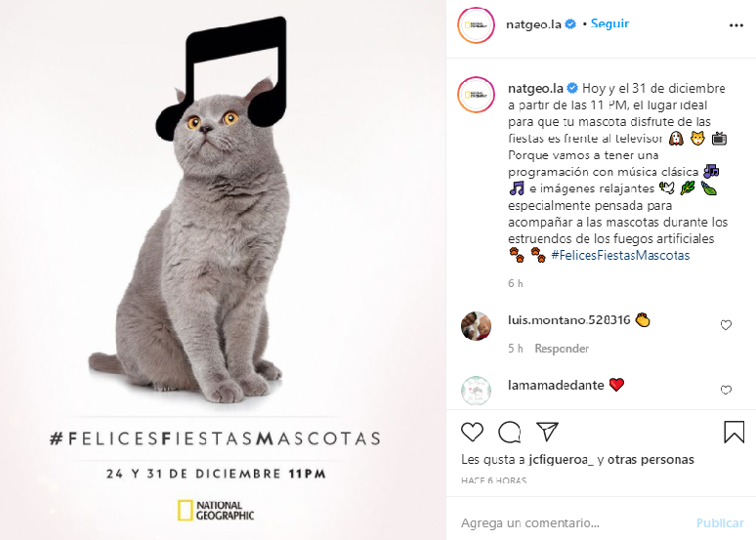This screenshot has height=540, width=756.
Task: Open natgeo.la username in header
Action: (x=533, y=24)
